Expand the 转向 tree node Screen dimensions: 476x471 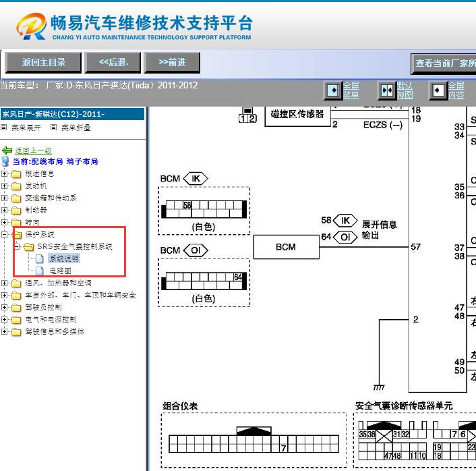tap(4, 223)
